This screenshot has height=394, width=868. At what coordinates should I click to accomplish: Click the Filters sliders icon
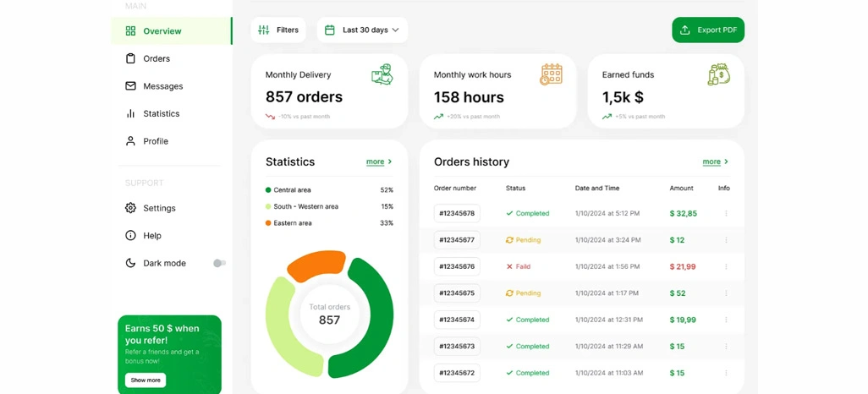264,30
